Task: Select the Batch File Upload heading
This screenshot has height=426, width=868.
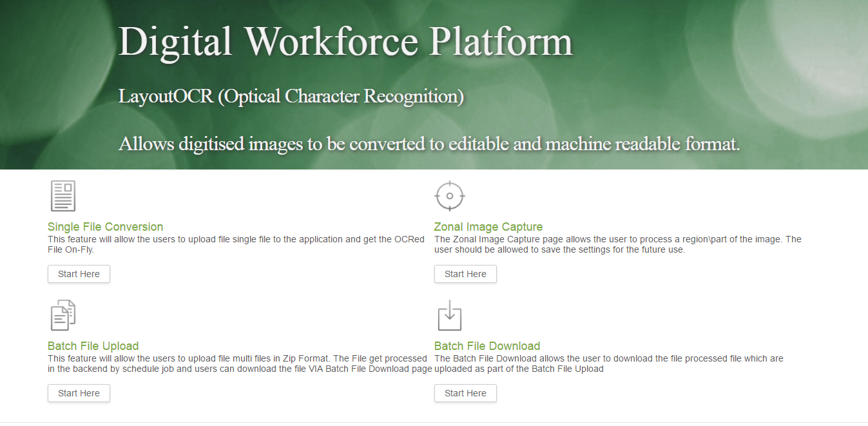Action: coord(93,346)
